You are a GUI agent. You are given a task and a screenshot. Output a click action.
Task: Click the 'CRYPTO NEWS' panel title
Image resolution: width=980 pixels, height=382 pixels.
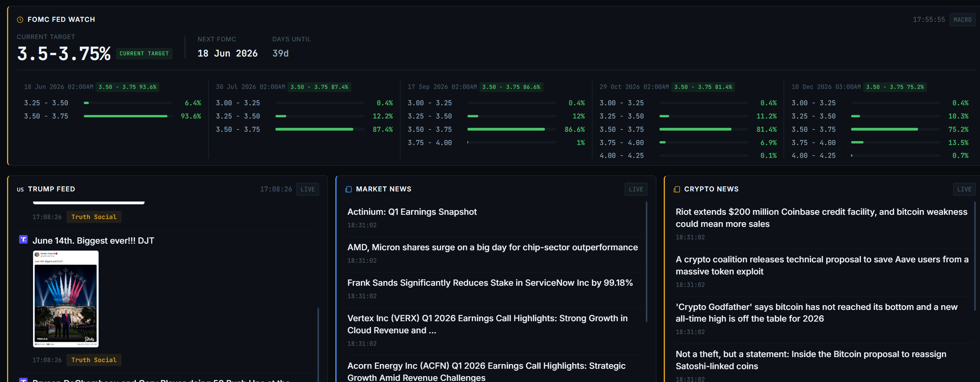pos(711,189)
